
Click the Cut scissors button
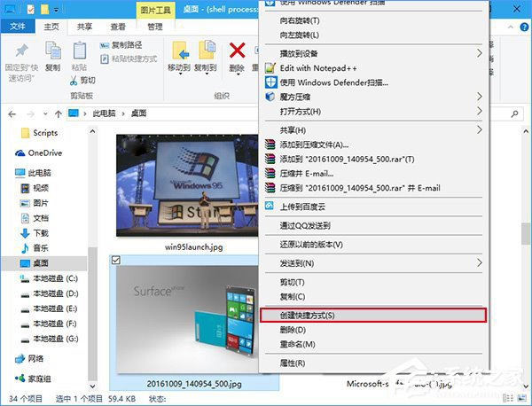point(82,81)
